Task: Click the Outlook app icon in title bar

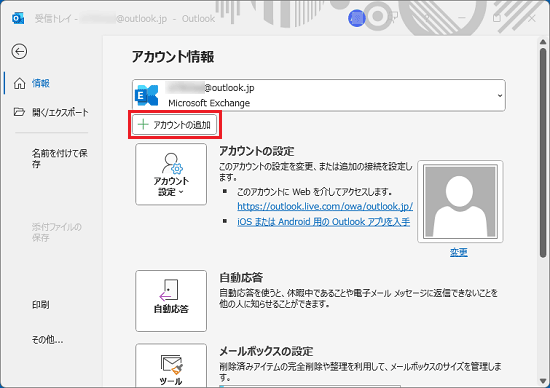Action: click(x=18, y=18)
